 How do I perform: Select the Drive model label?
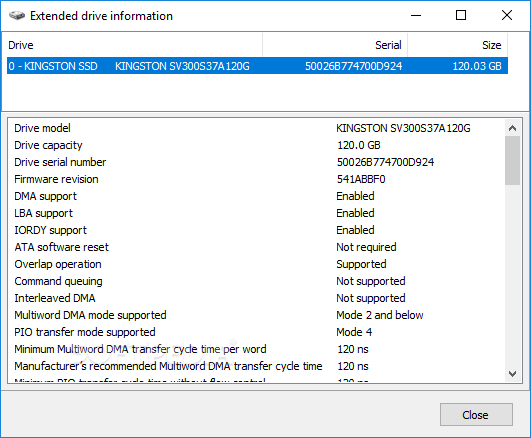(x=42, y=128)
